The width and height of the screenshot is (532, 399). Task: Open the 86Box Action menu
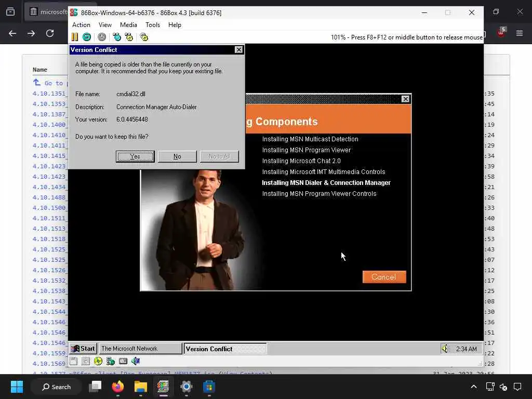coord(81,25)
